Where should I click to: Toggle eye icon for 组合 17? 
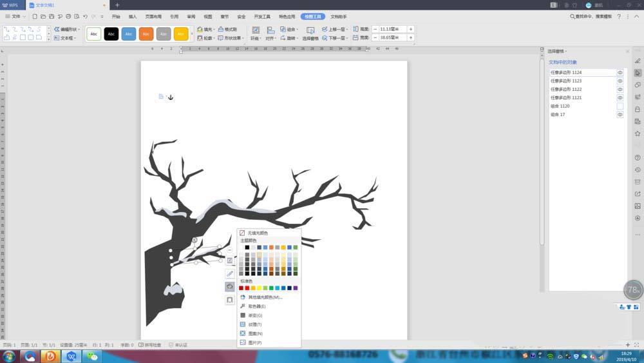620,114
